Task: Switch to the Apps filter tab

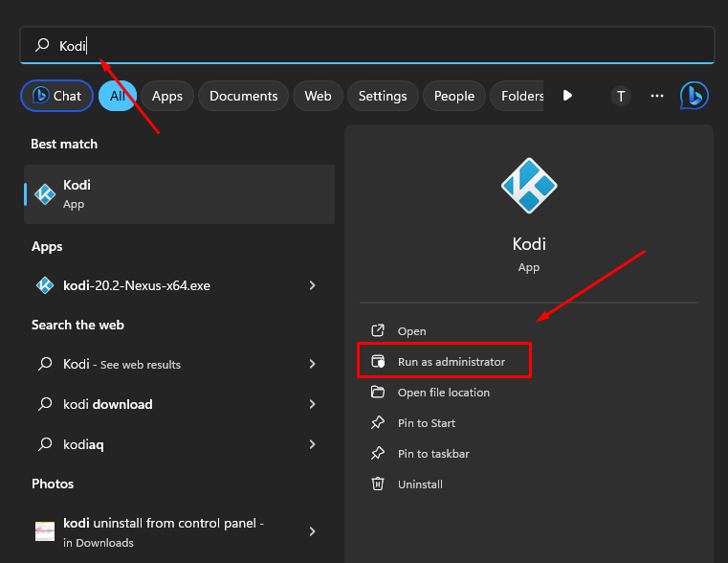Action: click(x=167, y=96)
